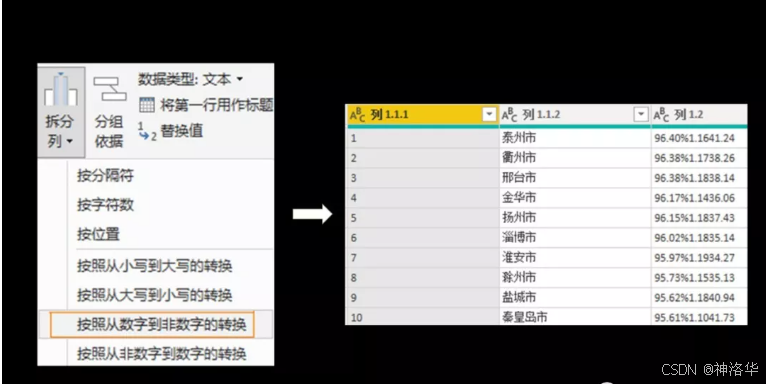Click the cell 盐城市
Image resolution: width=766 pixels, height=384 pixels.
tap(574, 298)
